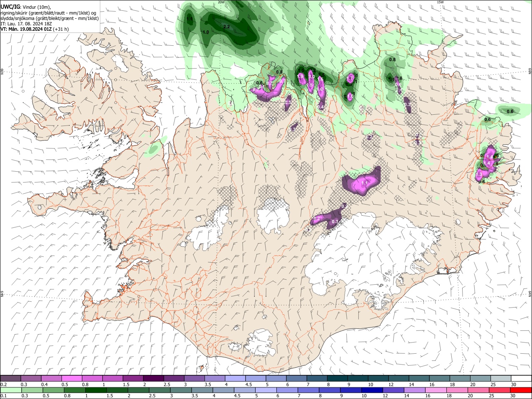Select the darkest purple swatch at label 2
Screen dimensions: 532x399
point(153,379)
